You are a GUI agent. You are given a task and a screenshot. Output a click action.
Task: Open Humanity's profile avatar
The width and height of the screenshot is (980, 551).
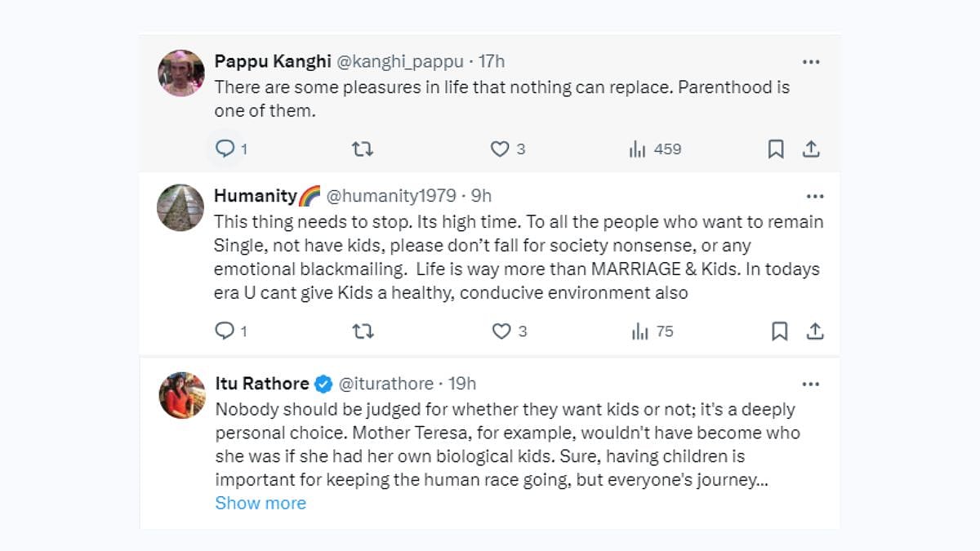(x=180, y=207)
